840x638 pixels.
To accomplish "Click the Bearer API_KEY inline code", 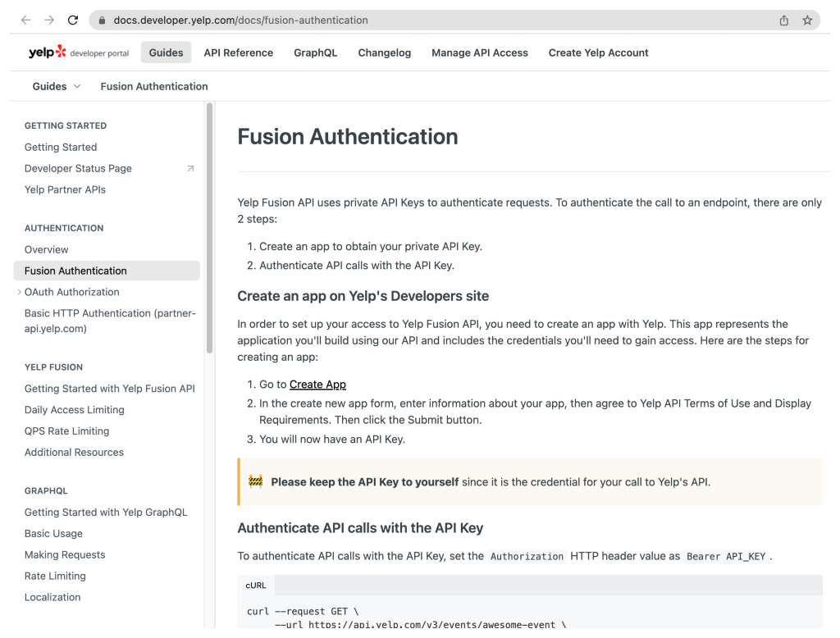I will [726, 557].
